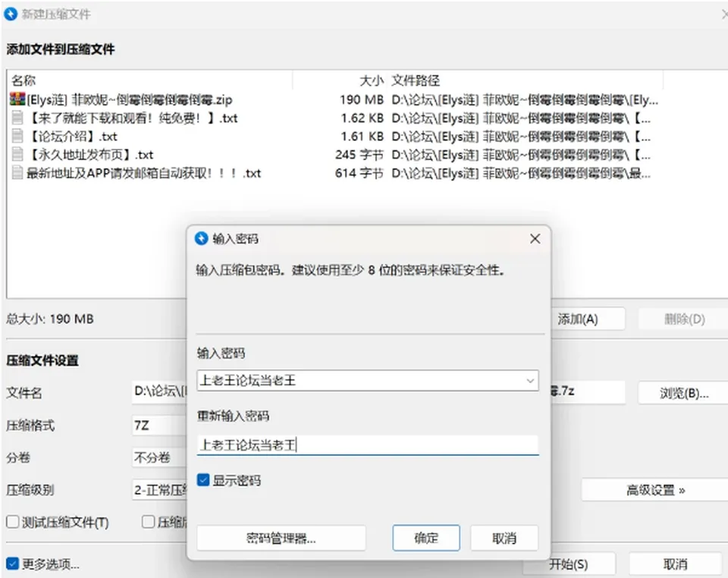Select the 【论坛介绍】.txt file name
The width and height of the screenshot is (728, 578).
pos(73,136)
